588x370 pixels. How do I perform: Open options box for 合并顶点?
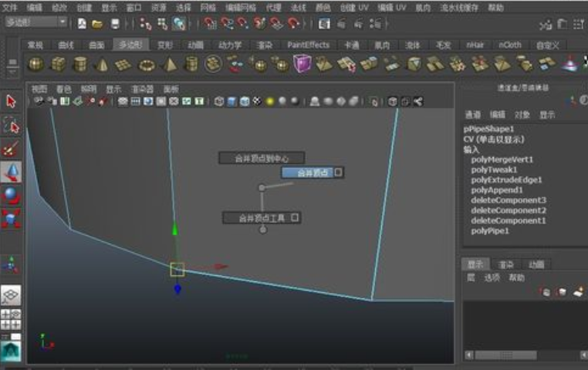point(339,173)
